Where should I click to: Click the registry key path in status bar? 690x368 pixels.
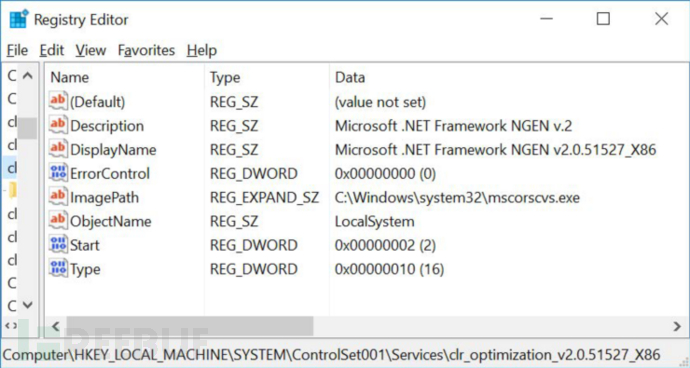pos(331,355)
